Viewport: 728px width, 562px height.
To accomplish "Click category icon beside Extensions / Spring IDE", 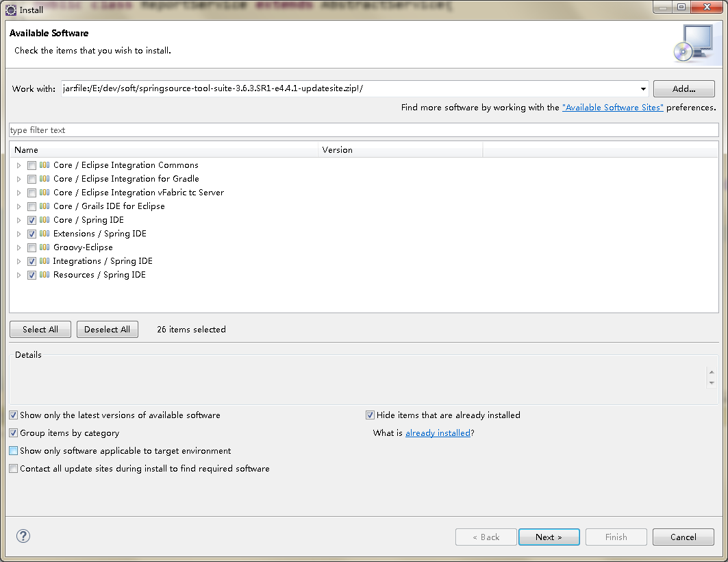I will (45, 234).
